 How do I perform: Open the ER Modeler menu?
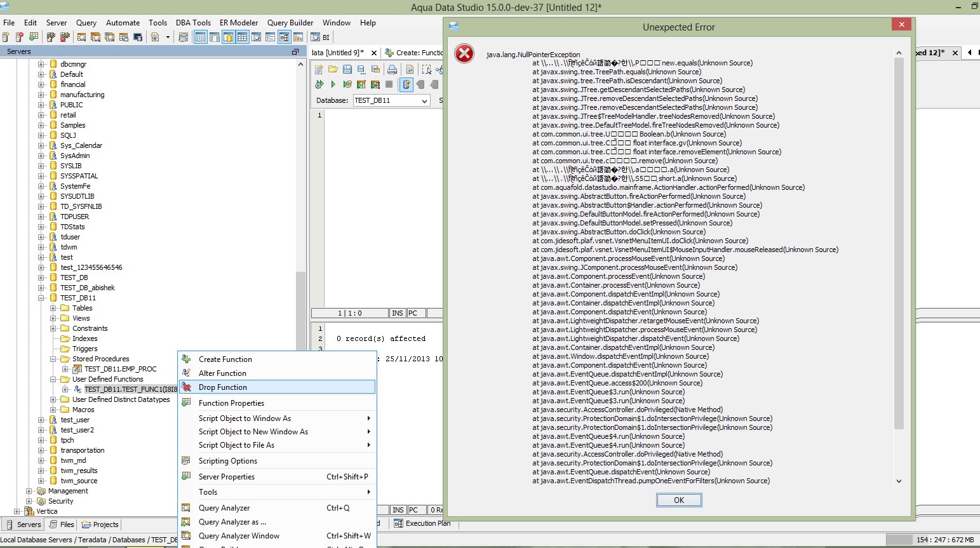coord(239,23)
